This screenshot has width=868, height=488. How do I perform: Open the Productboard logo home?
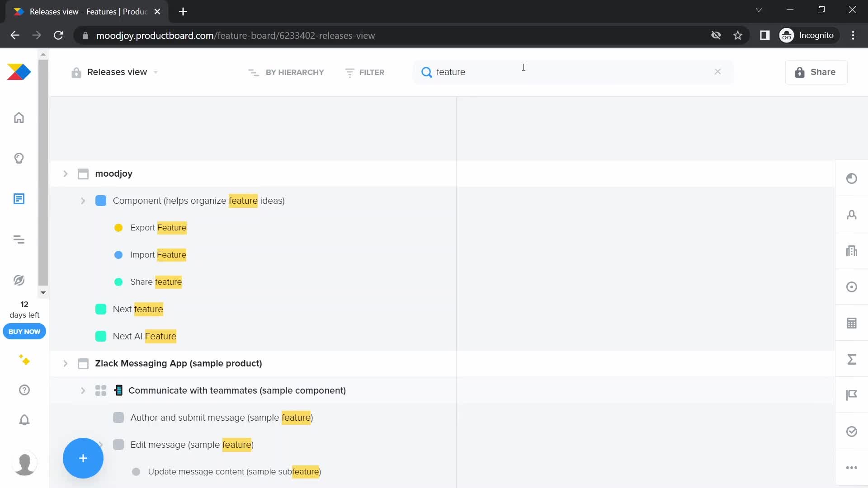point(19,72)
